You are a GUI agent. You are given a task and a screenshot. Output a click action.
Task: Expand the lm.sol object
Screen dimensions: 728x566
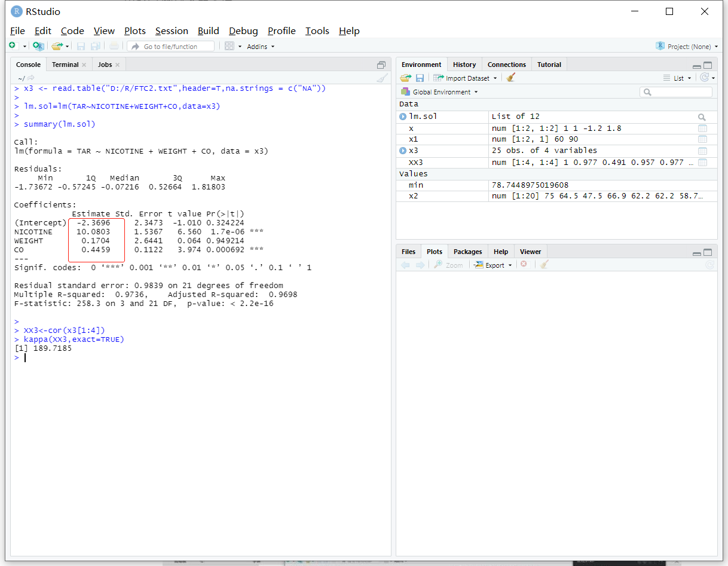[x=403, y=117]
